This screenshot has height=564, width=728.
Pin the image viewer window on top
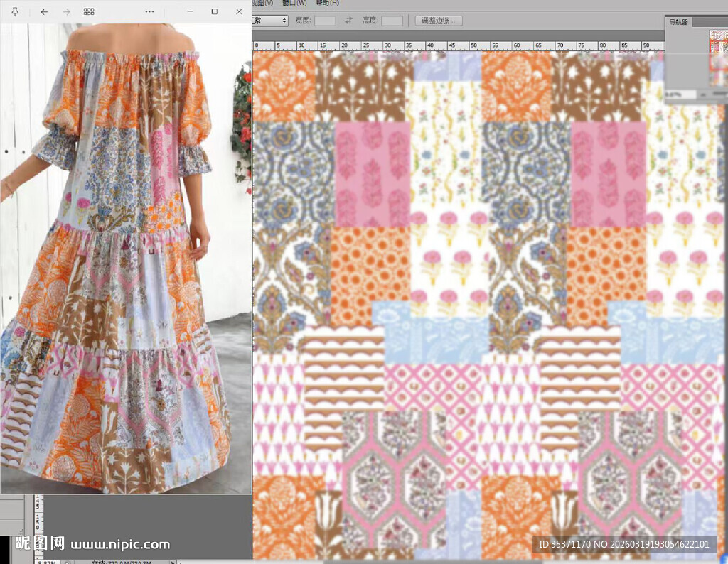16,11
